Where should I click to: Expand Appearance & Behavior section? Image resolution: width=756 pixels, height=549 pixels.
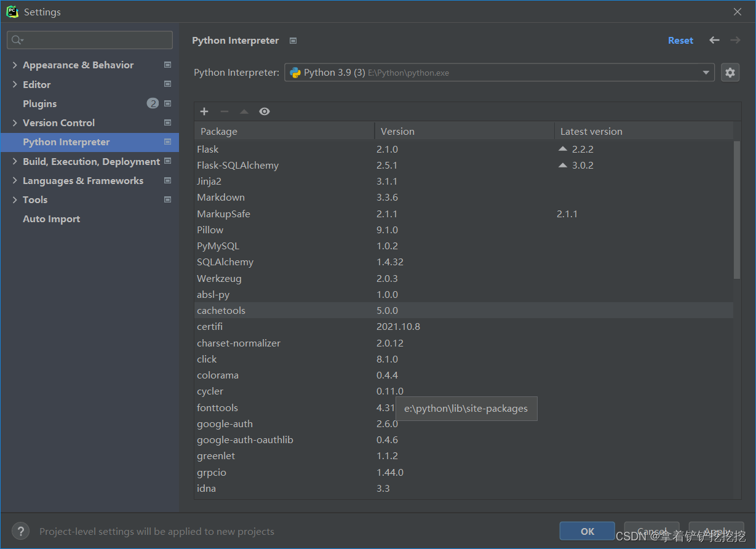[15, 65]
